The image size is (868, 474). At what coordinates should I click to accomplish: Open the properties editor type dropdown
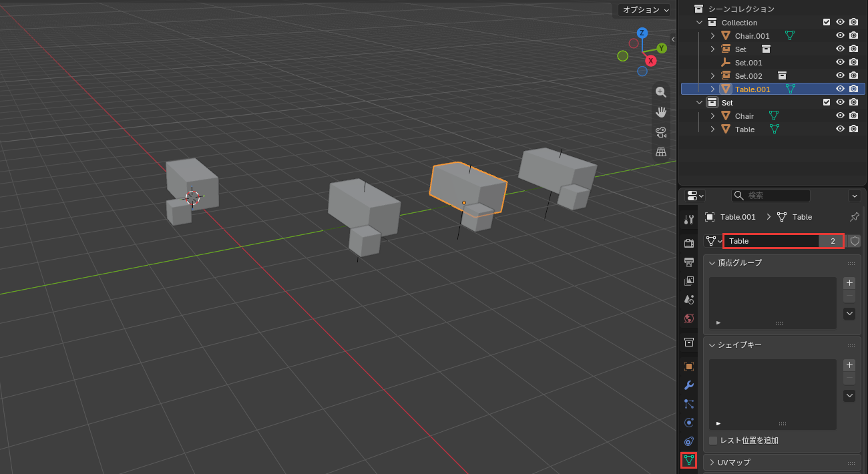(x=695, y=196)
